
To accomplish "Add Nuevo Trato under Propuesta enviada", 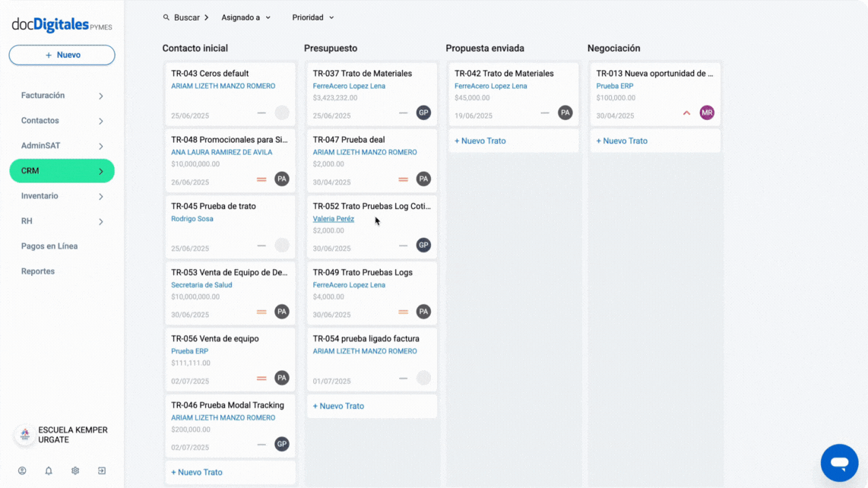I will (x=480, y=141).
